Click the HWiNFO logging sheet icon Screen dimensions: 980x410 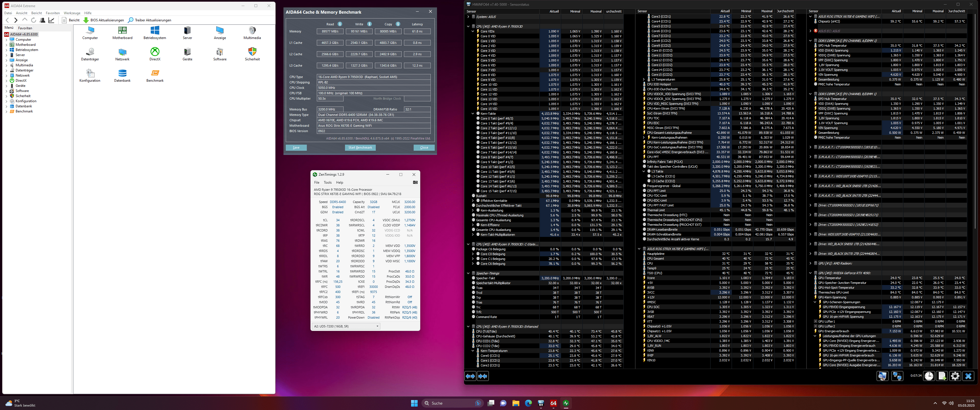942,376
